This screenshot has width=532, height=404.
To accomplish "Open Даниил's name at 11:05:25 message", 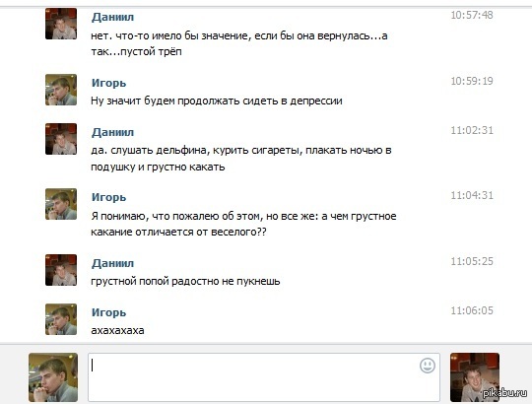I will tap(112, 263).
